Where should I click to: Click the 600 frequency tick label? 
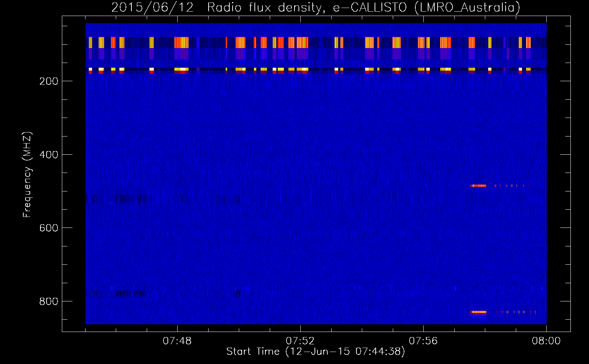point(49,228)
